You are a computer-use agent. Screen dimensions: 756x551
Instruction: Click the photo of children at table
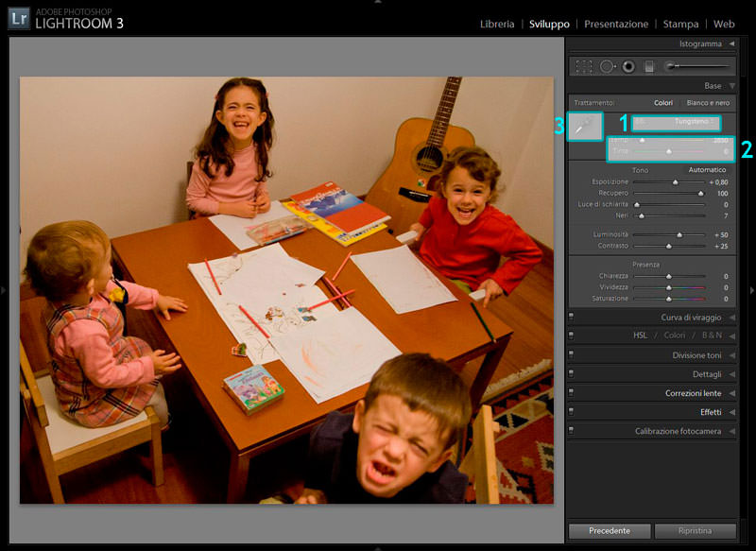click(x=286, y=290)
